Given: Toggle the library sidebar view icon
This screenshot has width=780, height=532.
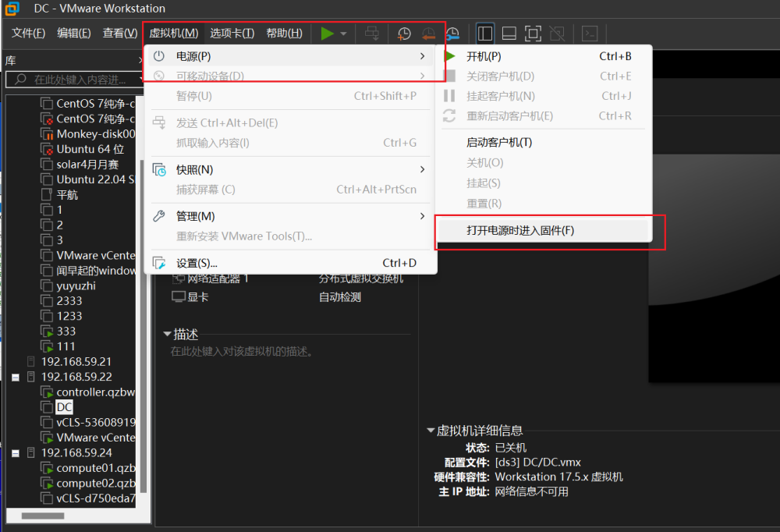Looking at the screenshot, I should point(485,34).
